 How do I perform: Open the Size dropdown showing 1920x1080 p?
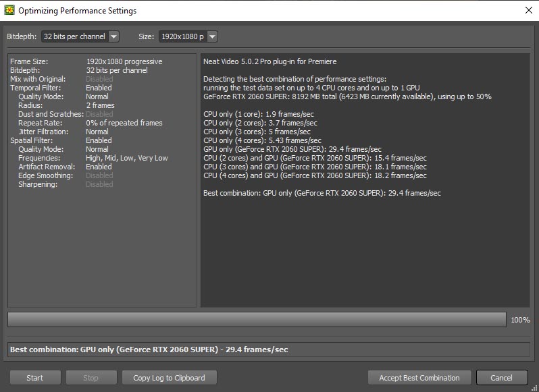pos(188,36)
